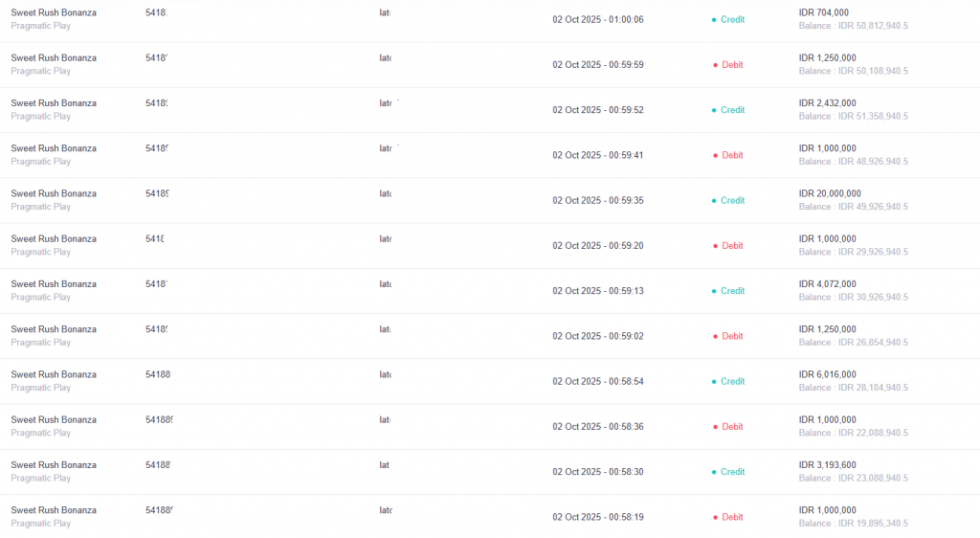The image size is (980, 538).
Task: Select the Debit status label at 00:59:41
Action: point(732,155)
